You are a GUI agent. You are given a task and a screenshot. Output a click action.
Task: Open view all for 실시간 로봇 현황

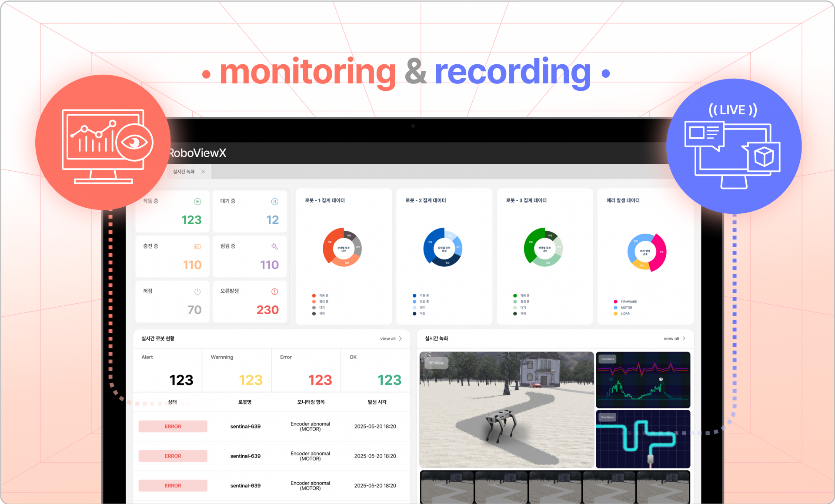[387, 339]
